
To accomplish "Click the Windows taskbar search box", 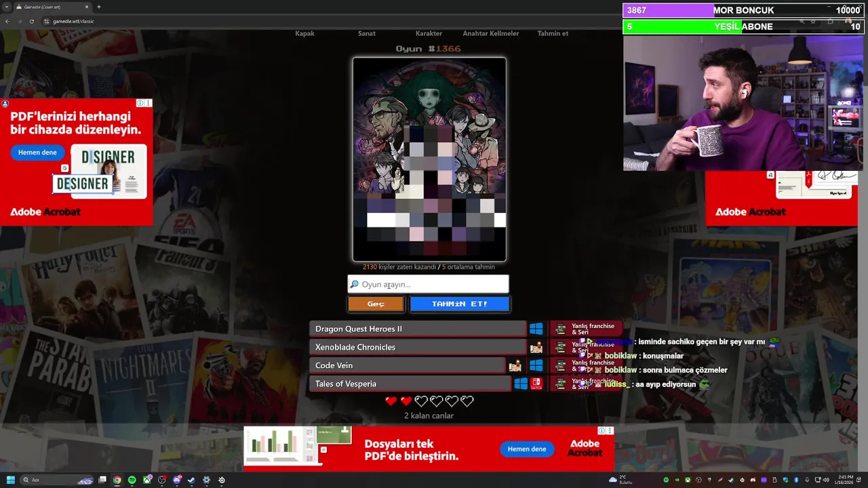I will click(x=57, y=480).
